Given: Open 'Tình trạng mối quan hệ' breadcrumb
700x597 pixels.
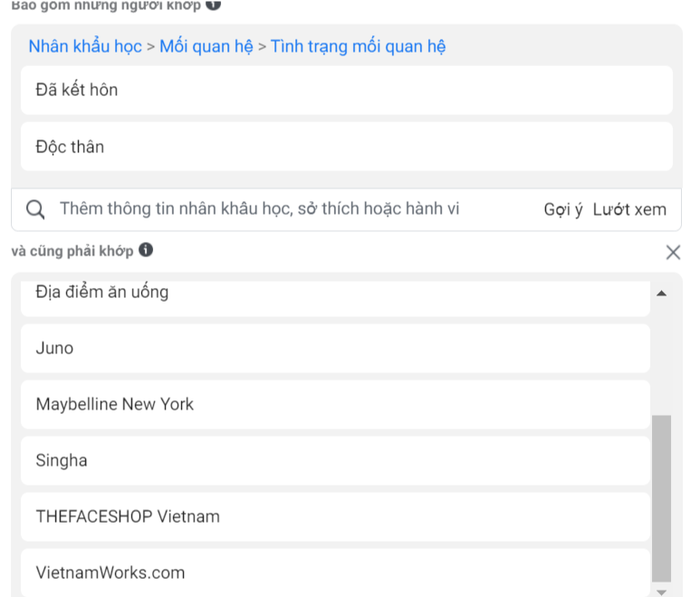Looking at the screenshot, I should (358, 46).
